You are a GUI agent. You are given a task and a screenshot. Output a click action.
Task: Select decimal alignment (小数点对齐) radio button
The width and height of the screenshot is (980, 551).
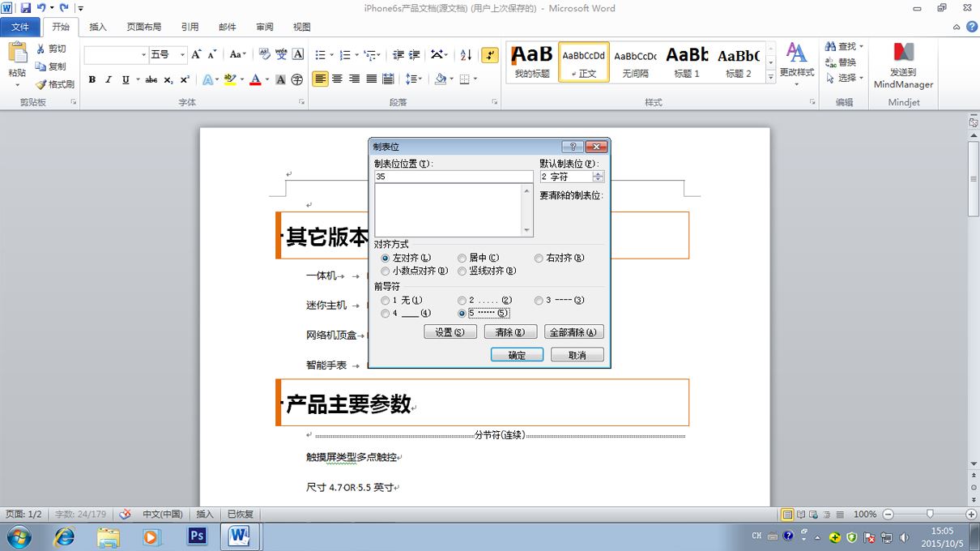click(x=386, y=271)
